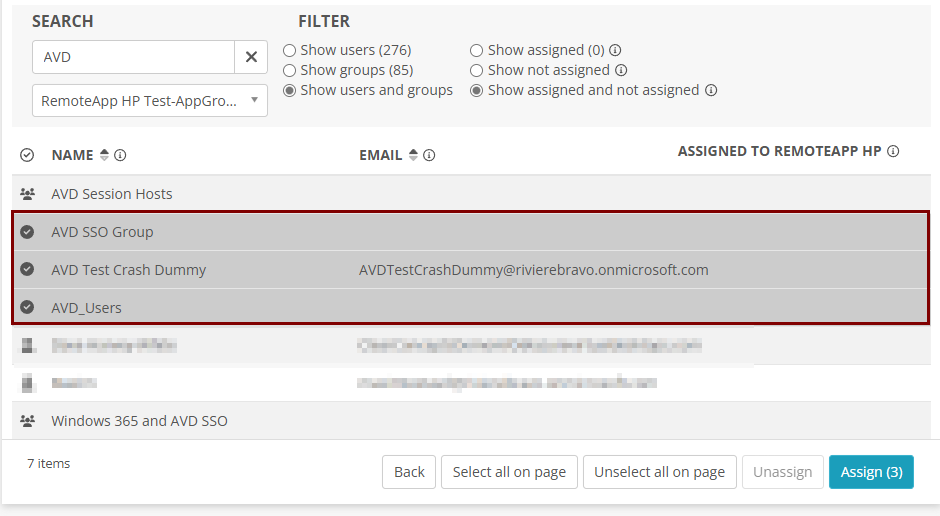Open the RemoteApp HP Test-AppGroup dropdown
The height and width of the screenshot is (516, 940).
pyautogui.click(x=150, y=101)
